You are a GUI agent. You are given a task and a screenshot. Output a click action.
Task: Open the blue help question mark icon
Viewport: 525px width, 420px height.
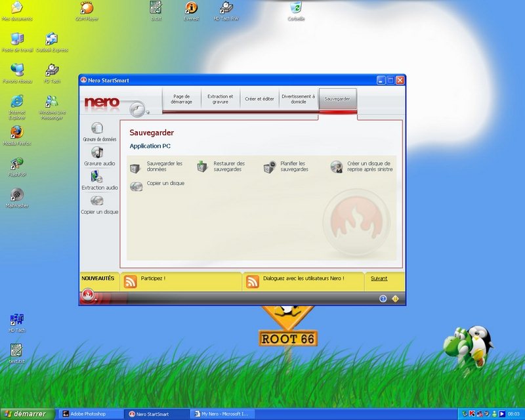pyautogui.click(x=383, y=299)
